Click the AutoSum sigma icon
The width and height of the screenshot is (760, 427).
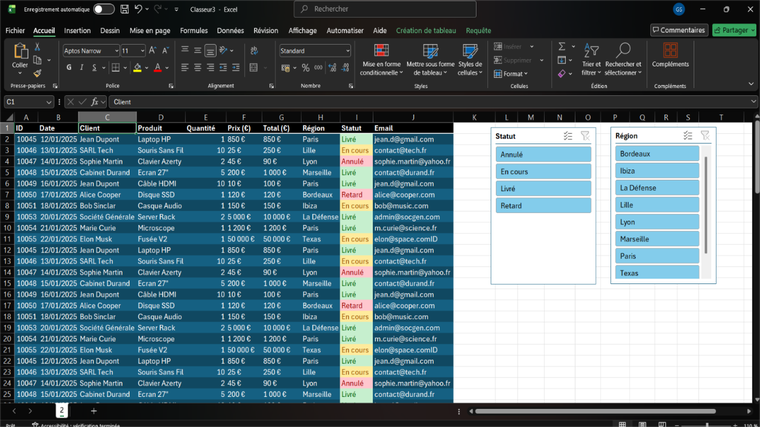point(562,47)
